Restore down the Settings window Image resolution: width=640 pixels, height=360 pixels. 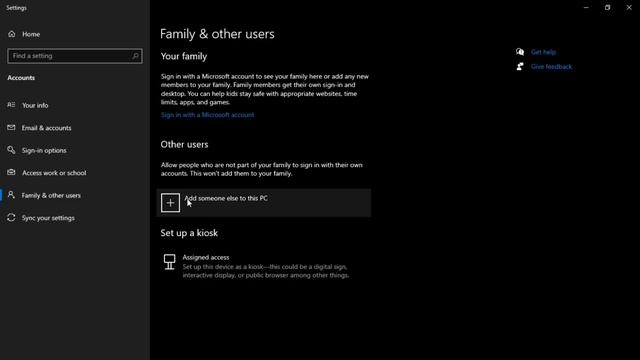[607, 7]
